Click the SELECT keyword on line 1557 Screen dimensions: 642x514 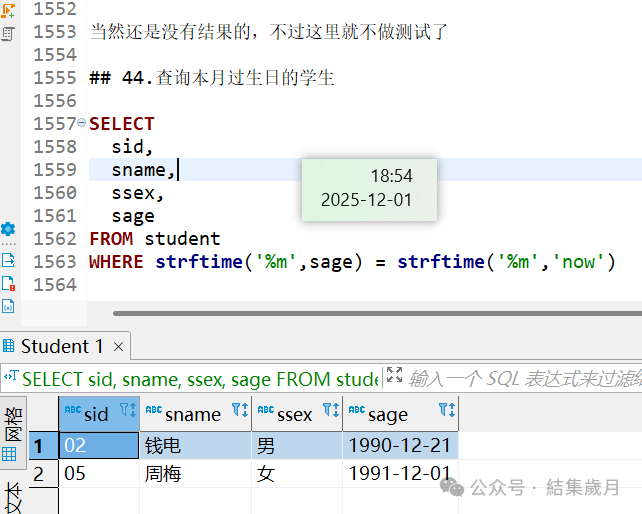pos(122,124)
